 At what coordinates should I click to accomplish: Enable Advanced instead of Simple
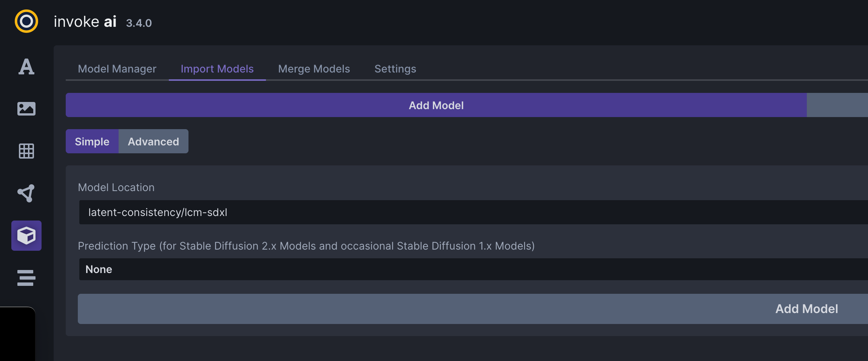pyautogui.click(x=153, y=141)
